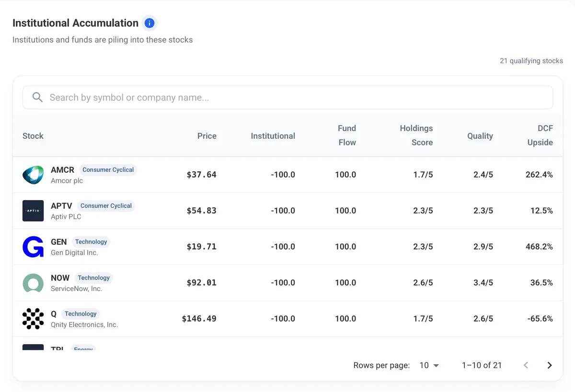
Task: Click the Aptiv PLC logo
Action: [33, 211]
